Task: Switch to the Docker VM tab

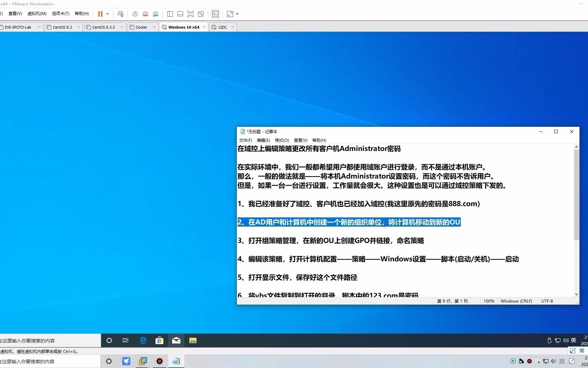Action: pos(141,27)
